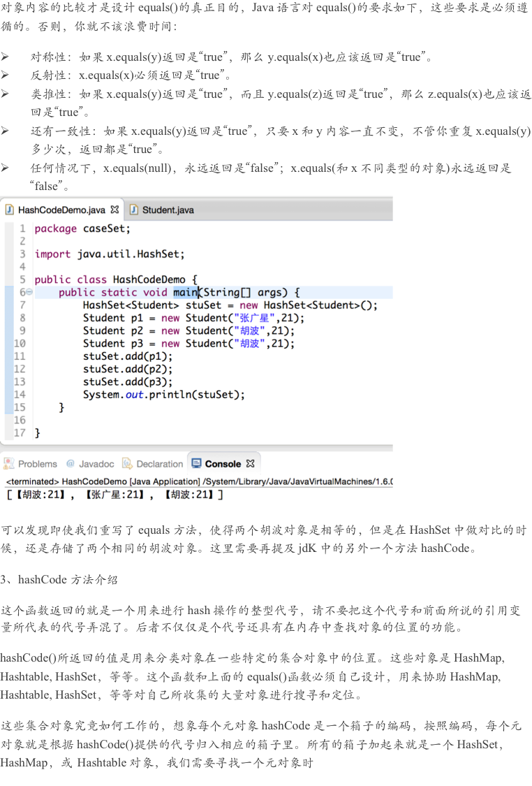Click the 'stuSet.add(p3);' statement
The height and width of the screenshot is (786, 532).
click(127, 382)
